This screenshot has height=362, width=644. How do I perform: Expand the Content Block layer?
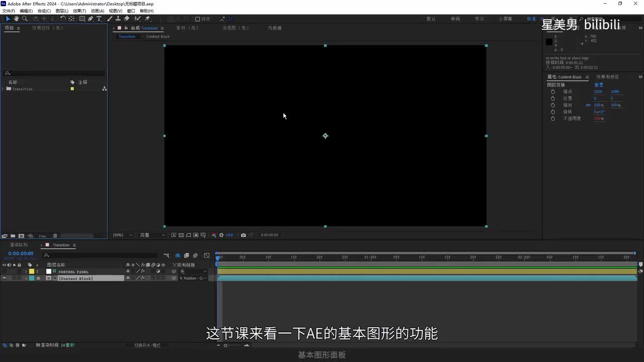(26, 278)
